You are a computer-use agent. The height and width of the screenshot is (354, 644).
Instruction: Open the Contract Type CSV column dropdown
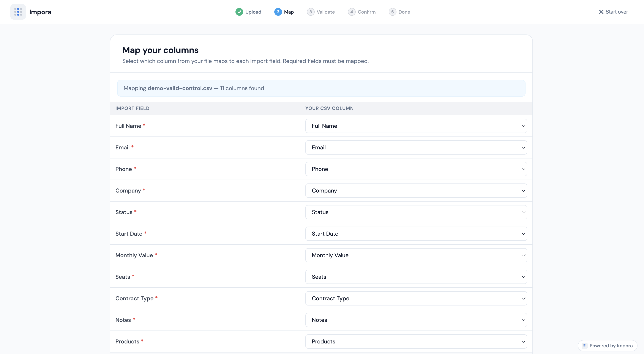[x=416, y=298]
